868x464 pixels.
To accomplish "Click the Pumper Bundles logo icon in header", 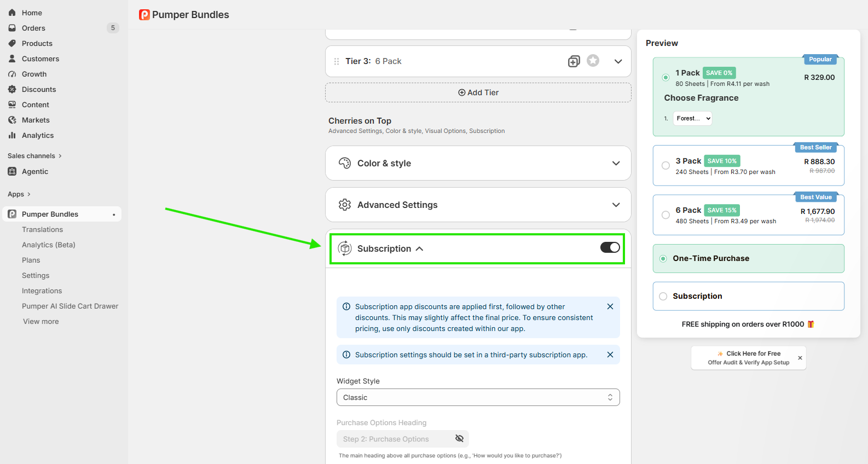I will click(144, 15).
